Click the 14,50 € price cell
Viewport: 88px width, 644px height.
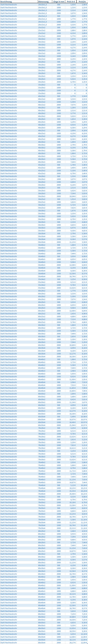71,620
